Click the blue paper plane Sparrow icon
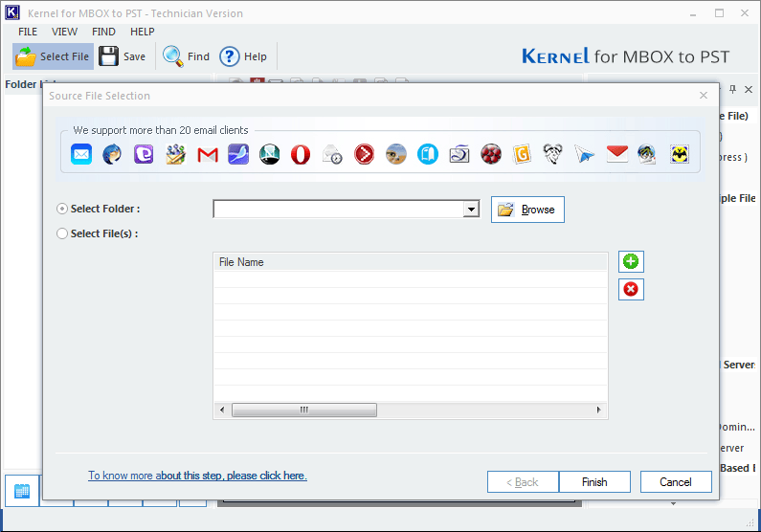Screen dimensions: 761x532 coord(584,154)
